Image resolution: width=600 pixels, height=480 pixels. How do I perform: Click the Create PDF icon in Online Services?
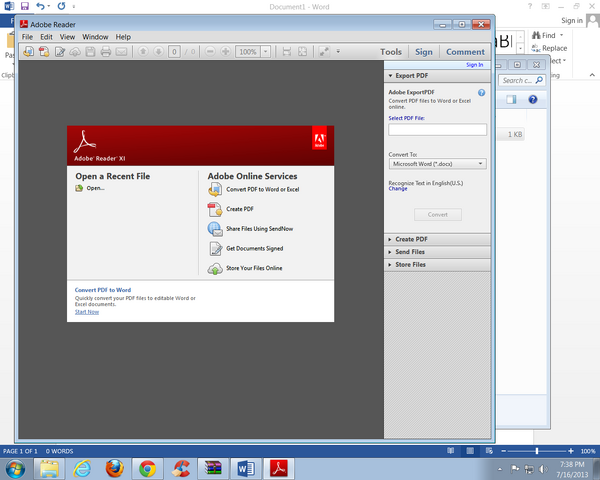[x=215, y=209]
